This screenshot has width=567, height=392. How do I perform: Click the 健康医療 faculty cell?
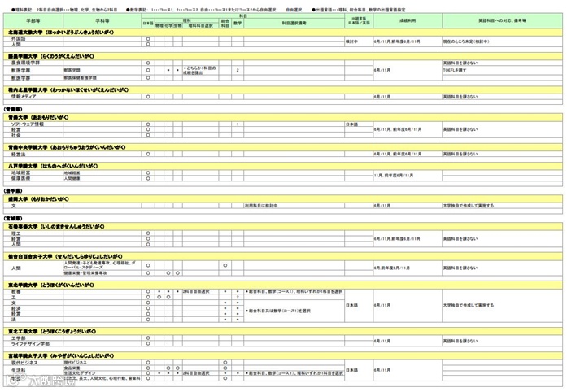point(33,178)
